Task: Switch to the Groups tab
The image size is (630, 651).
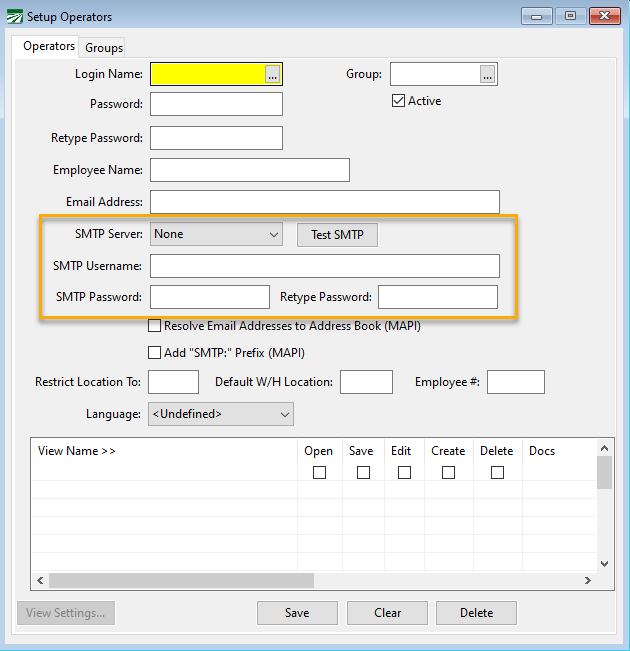Action: pyautogui.click(x=104, y=47)
